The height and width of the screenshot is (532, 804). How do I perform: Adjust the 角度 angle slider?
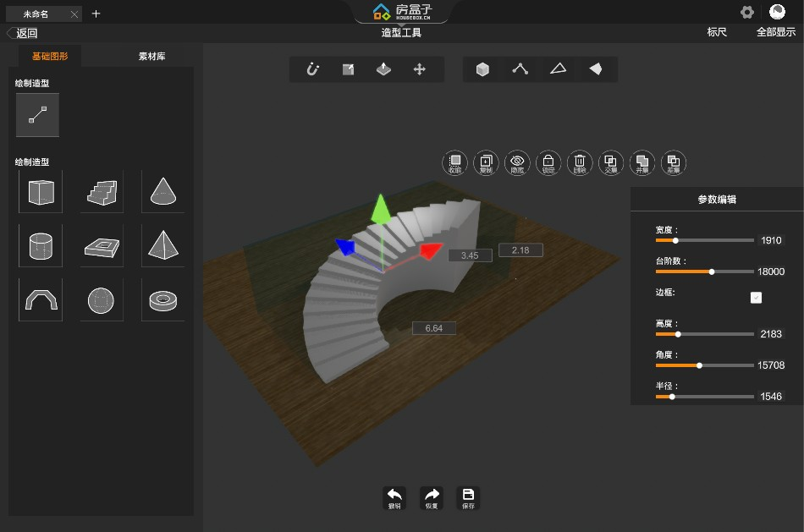click(704, 365)
